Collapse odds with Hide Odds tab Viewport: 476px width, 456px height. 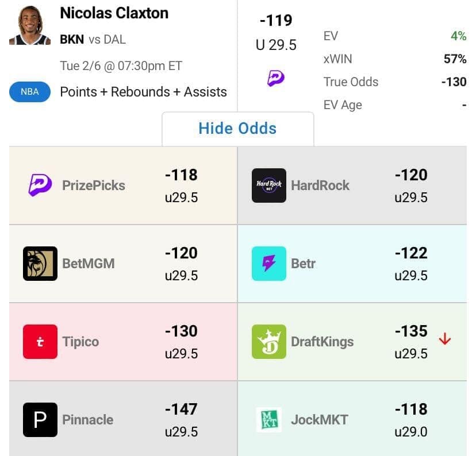(x=237, y=128)
